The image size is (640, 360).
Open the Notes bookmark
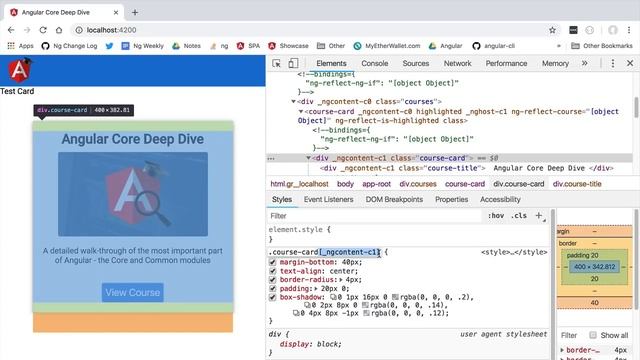[x=186, y=46]
